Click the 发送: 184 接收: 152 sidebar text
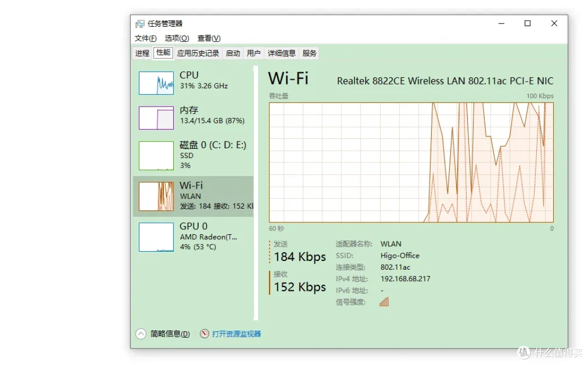This screenshot has height=365, width=588. 216,206
